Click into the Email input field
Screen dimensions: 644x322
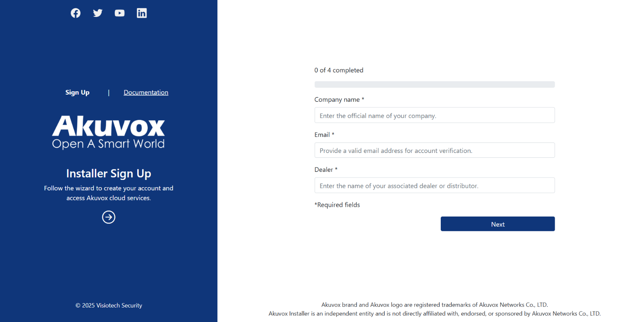click(x=434, y=151)
